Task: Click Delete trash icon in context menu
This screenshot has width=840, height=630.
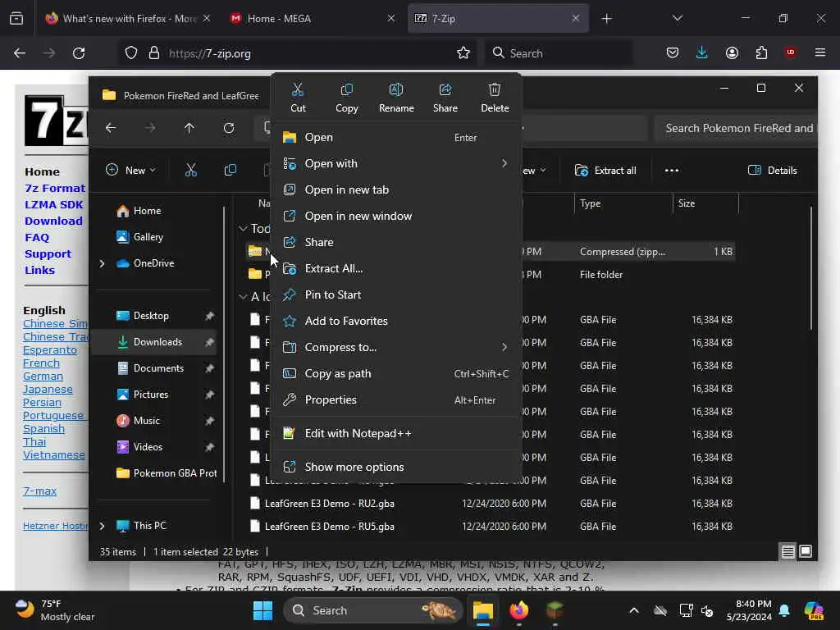Action: coord(495,98)
